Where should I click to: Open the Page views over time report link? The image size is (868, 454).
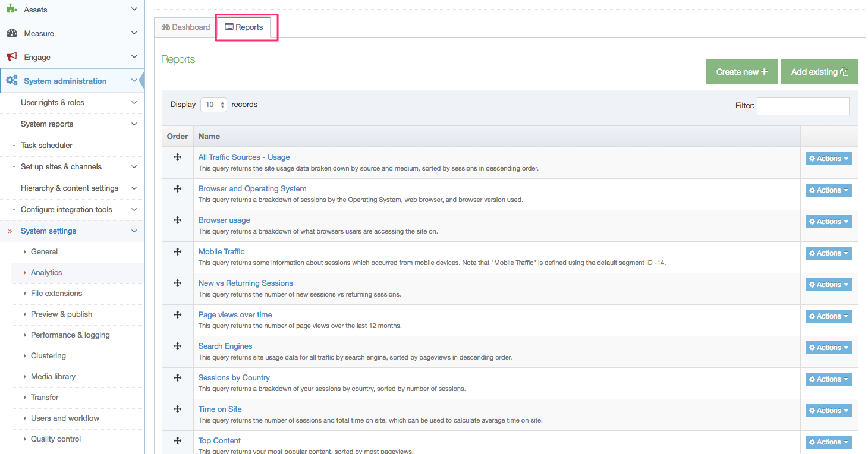pos(235,315)
